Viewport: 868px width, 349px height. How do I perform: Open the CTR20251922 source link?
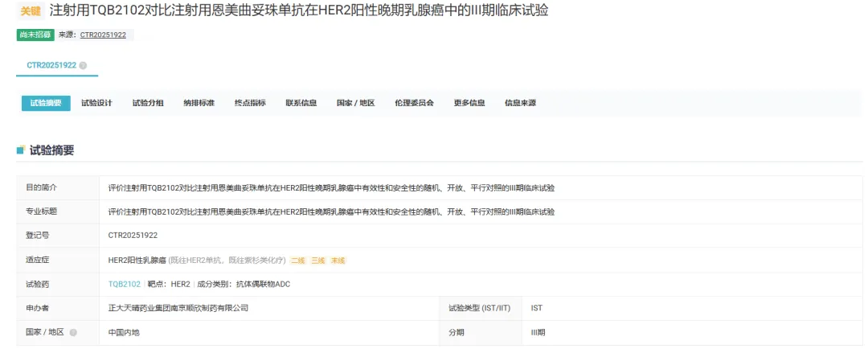(x=103, y=35)
